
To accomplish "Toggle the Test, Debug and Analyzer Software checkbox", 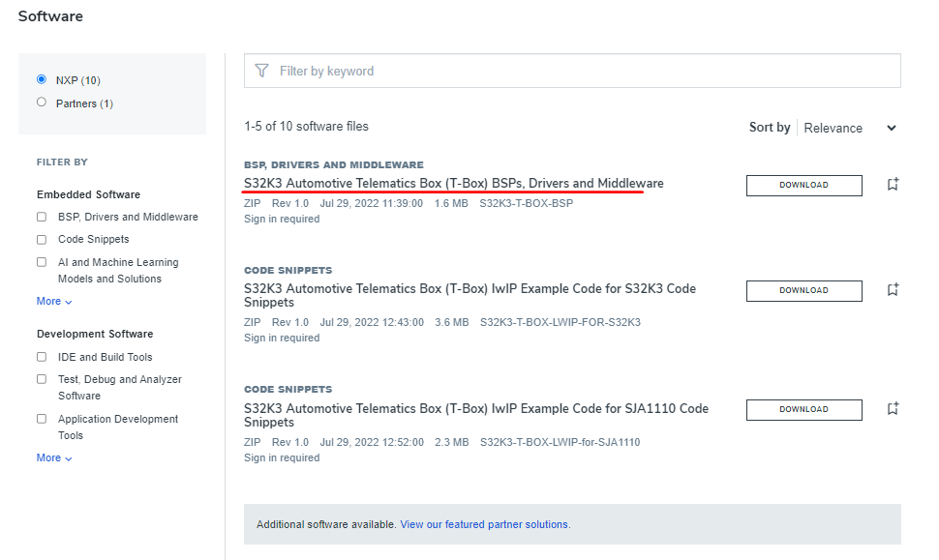I will 42,379.
